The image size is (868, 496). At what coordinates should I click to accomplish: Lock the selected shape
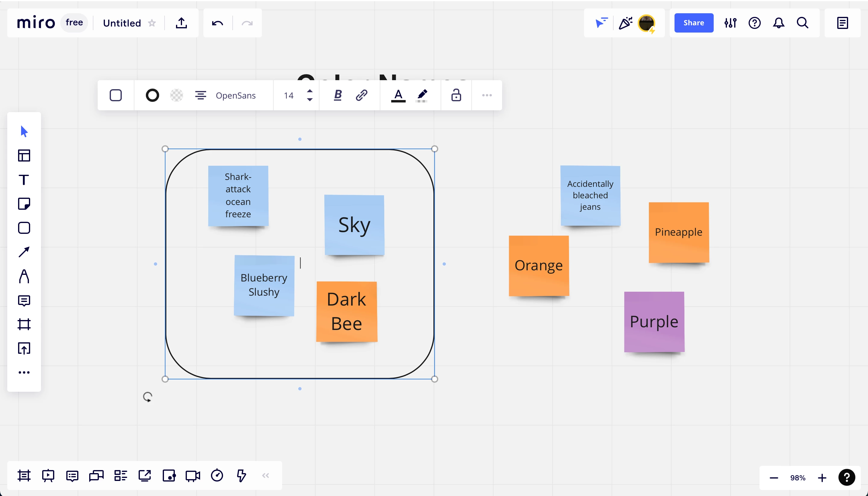(456, 95)
